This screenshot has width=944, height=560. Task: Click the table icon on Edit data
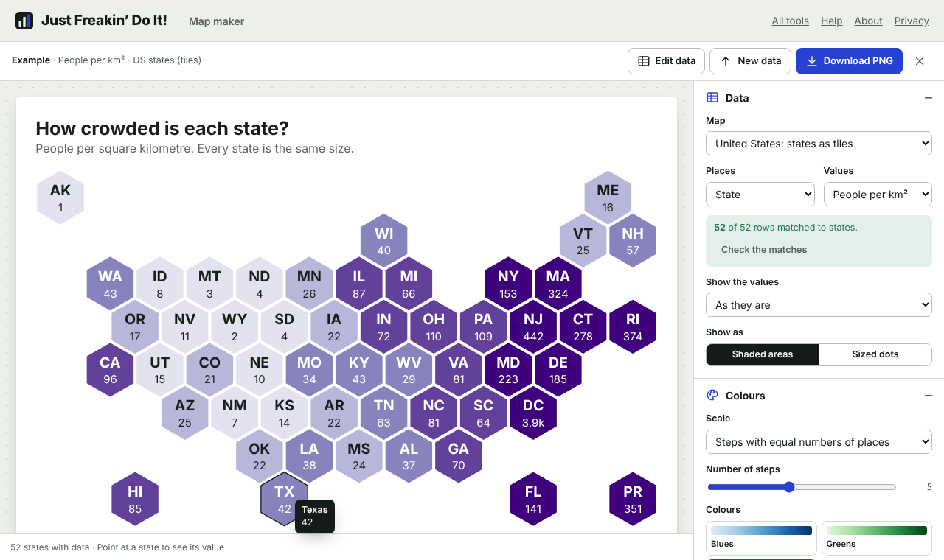[x=644, y=61]
